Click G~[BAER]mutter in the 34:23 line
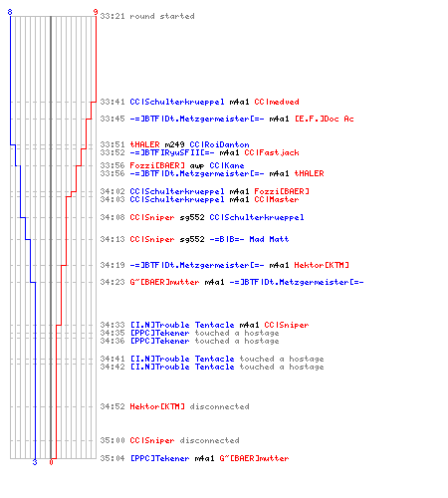Screen dimensions: 448x498 (x=164, y=282)
